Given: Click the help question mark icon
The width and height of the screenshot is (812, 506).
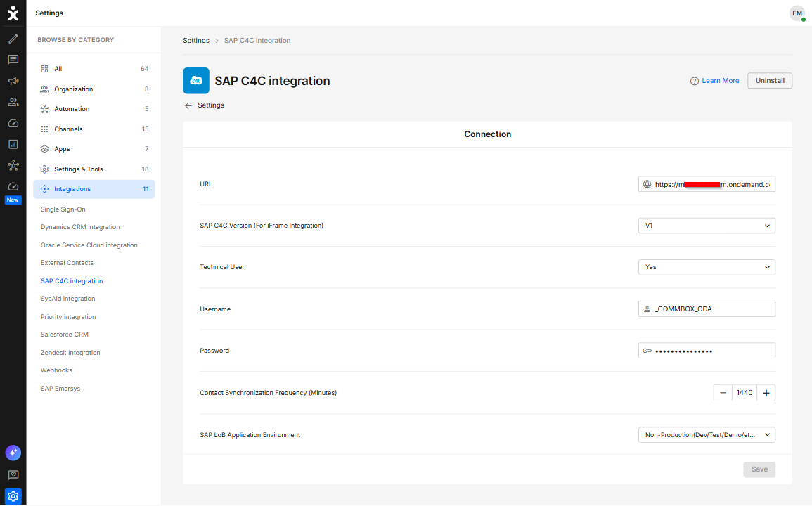Looking at the screenshot, I should click(695, 81).
